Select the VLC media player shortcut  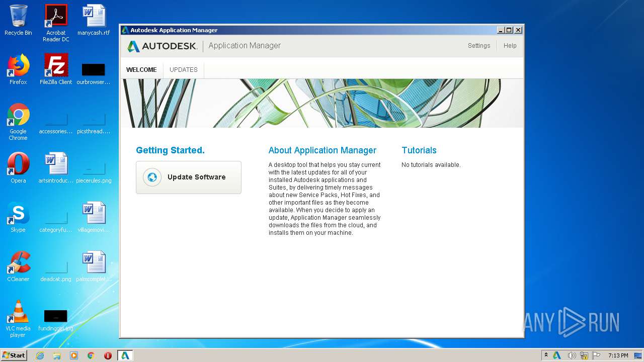click(x=18, y=319)
